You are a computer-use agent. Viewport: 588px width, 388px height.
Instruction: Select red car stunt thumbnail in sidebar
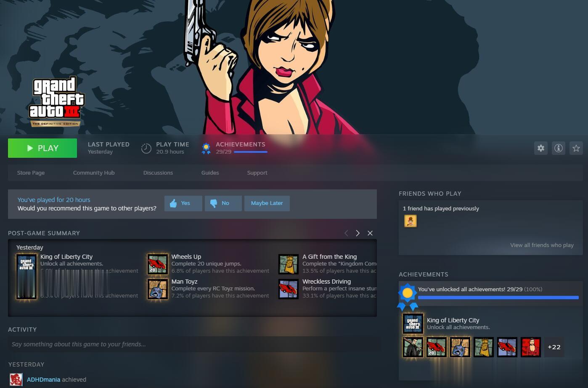[507, 347]
